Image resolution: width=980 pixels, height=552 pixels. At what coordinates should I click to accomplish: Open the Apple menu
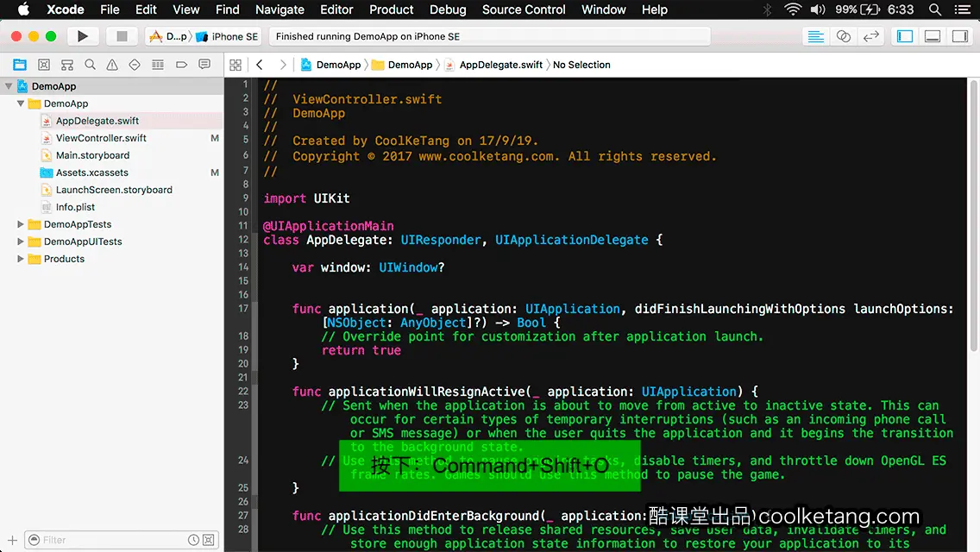[x=23, y=9]
